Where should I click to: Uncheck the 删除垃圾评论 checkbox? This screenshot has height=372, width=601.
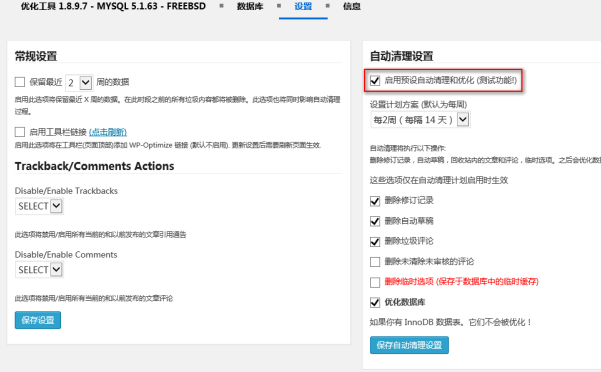coord(375,242)
